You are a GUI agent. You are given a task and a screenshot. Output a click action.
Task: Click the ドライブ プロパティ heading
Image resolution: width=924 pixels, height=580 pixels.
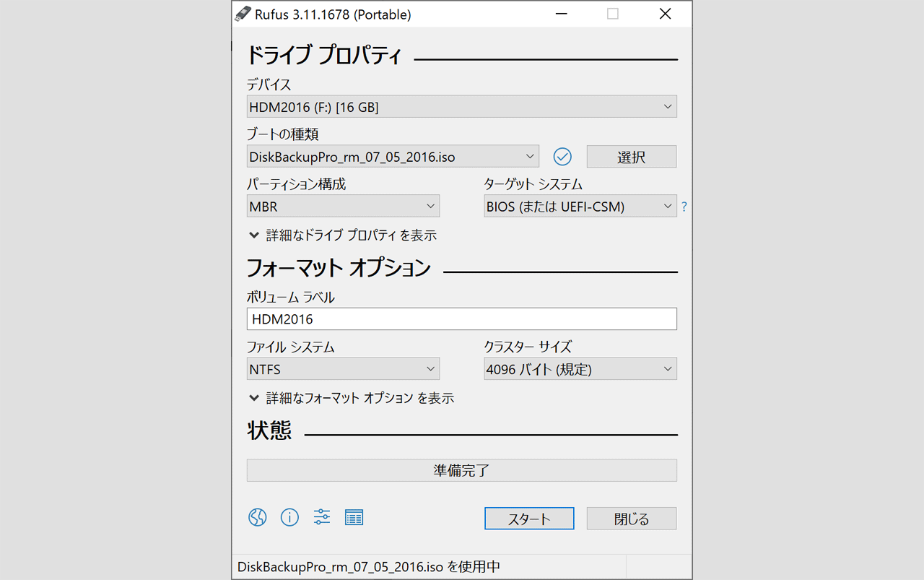[323, 55]
